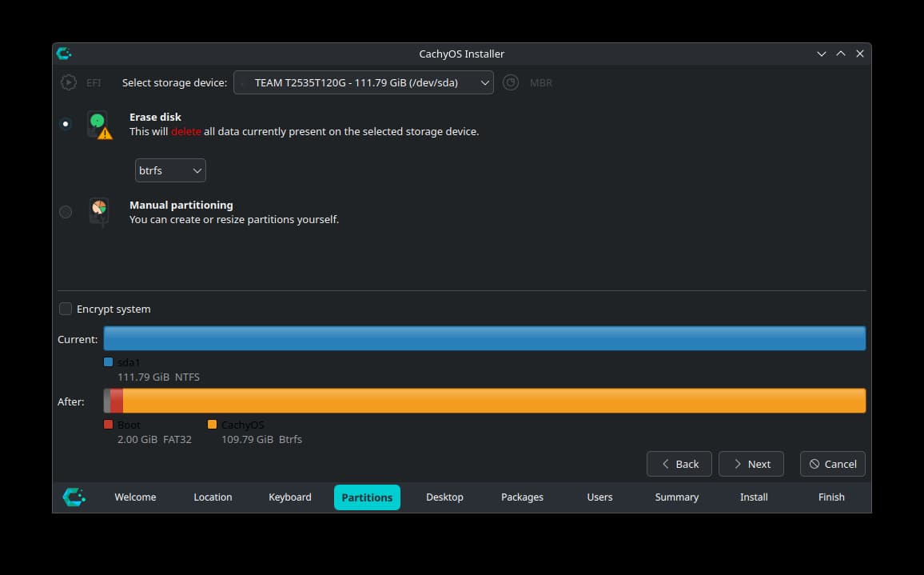Viewport: 924px width, 575px height.
Task: Click the orange CachyOS segment in After bar
Action: tap(494, 401)
